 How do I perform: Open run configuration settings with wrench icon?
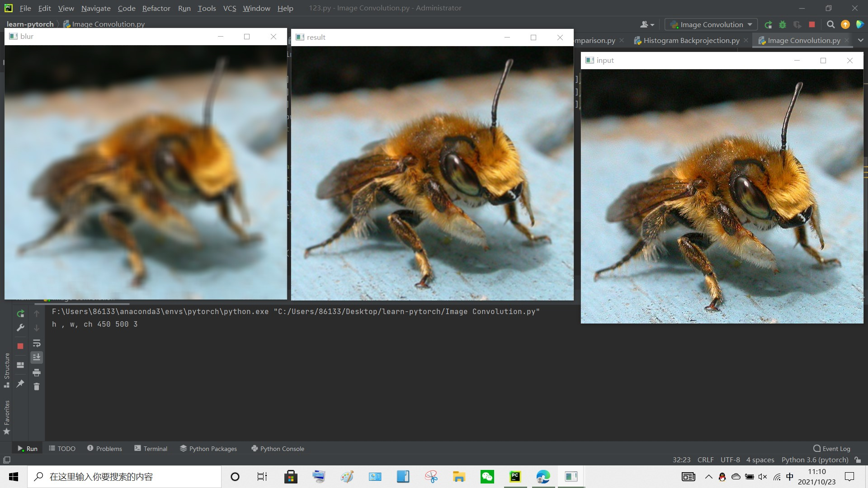coord(20,327)
